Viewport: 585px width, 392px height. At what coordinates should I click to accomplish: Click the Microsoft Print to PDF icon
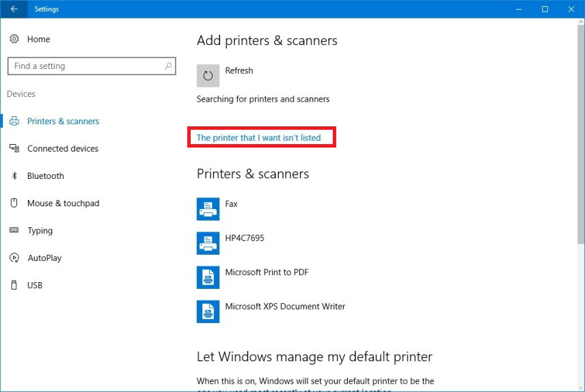click(x=208, y=277)
